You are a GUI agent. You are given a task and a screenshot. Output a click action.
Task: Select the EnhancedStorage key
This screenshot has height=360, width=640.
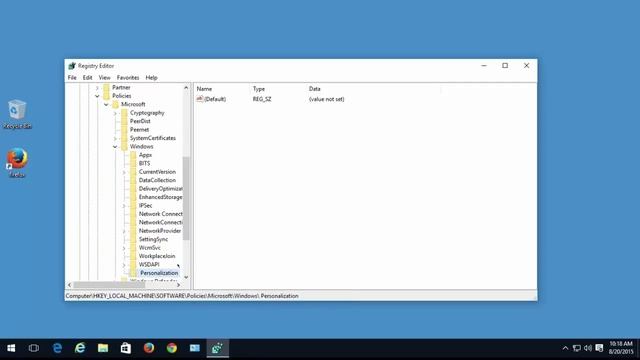160,197
